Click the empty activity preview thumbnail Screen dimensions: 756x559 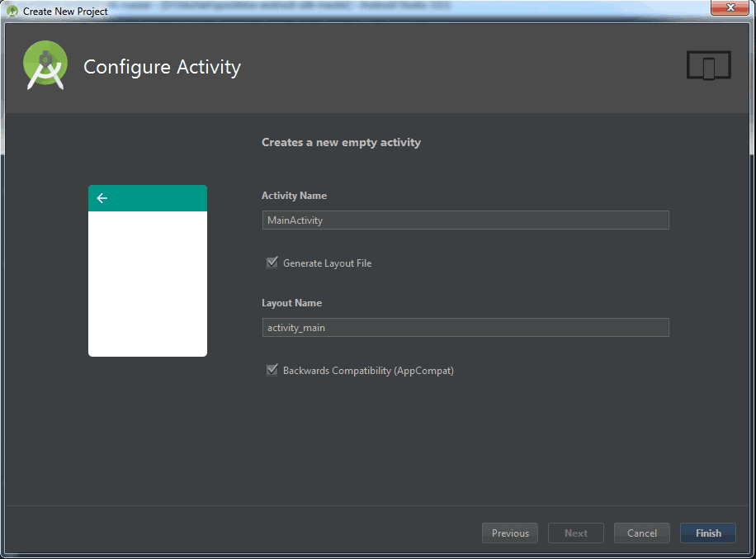click(148, 271)
